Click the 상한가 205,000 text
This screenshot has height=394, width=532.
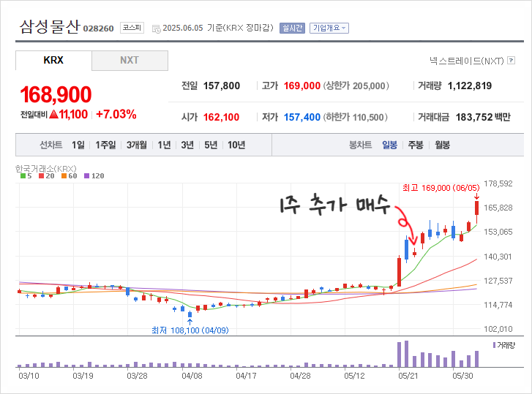(356, 86)
